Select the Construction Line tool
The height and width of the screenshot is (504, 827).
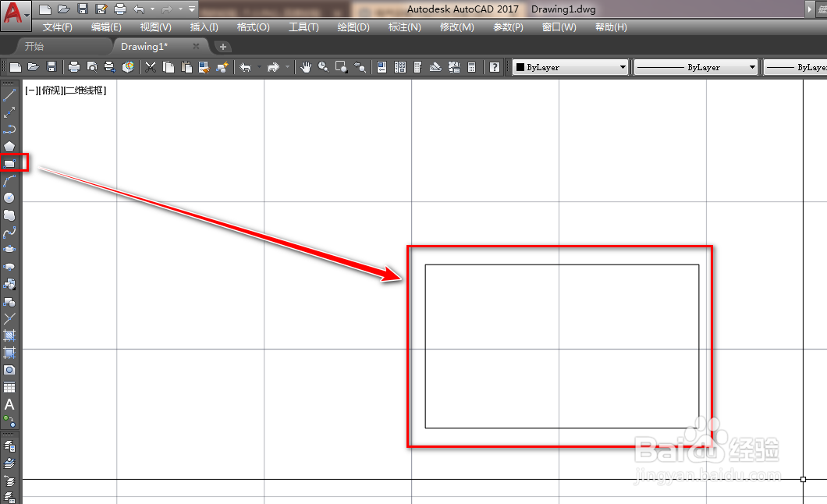(9, 113)
